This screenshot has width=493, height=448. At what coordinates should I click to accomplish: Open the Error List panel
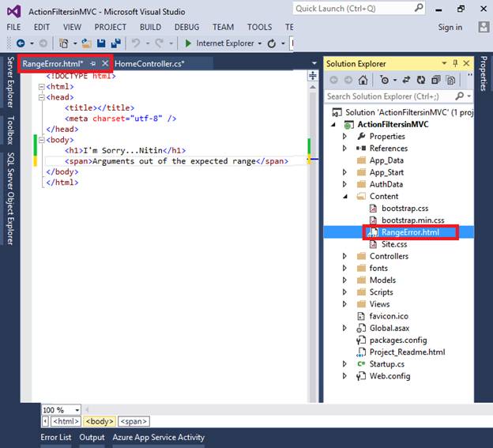[55, 437]
